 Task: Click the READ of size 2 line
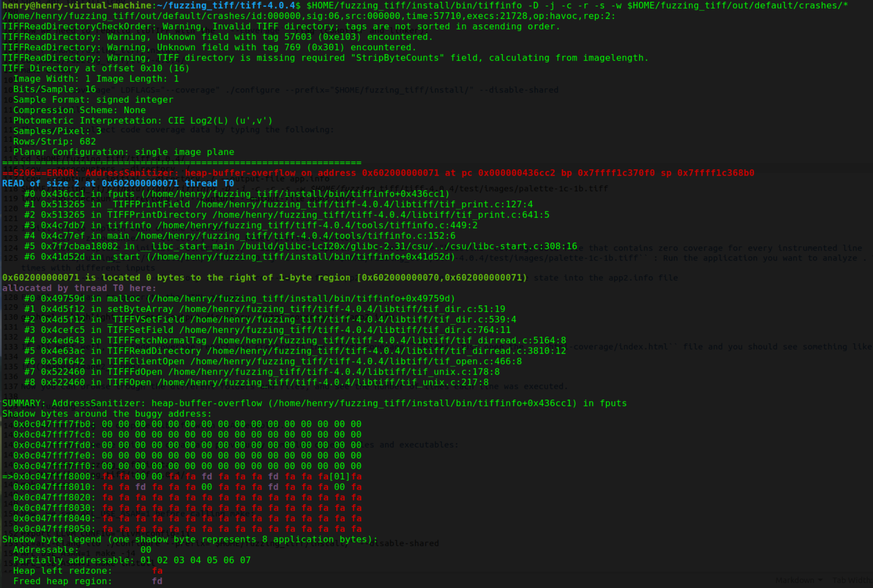coord(117,183)
